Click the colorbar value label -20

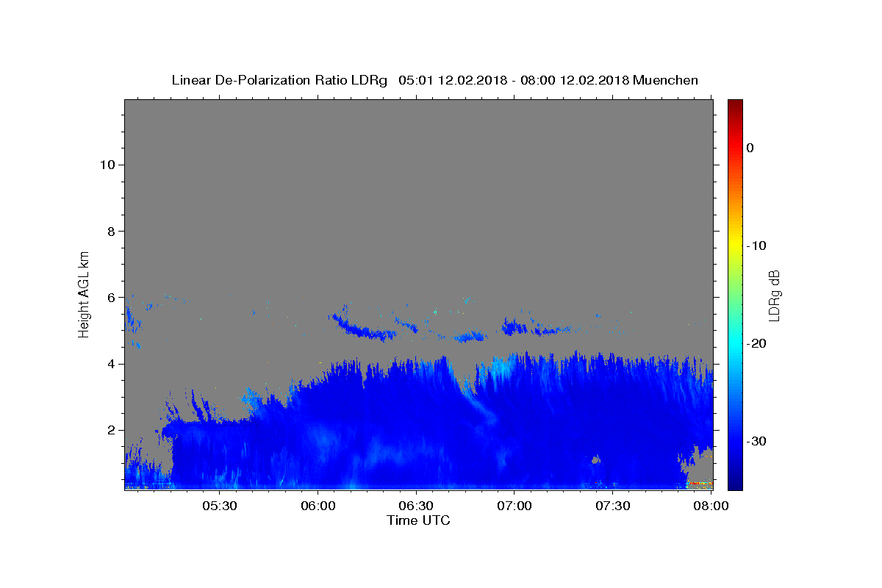click(757, 343)
